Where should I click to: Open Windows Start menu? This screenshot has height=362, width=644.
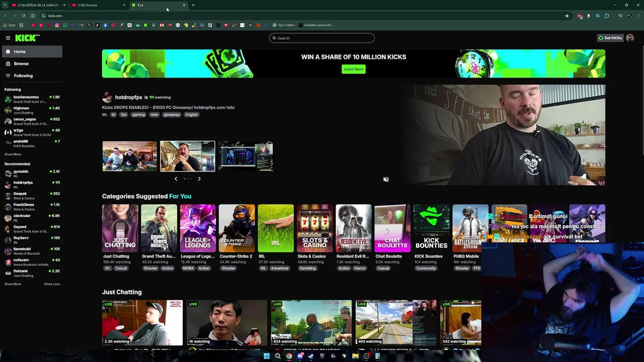(267, 356)
